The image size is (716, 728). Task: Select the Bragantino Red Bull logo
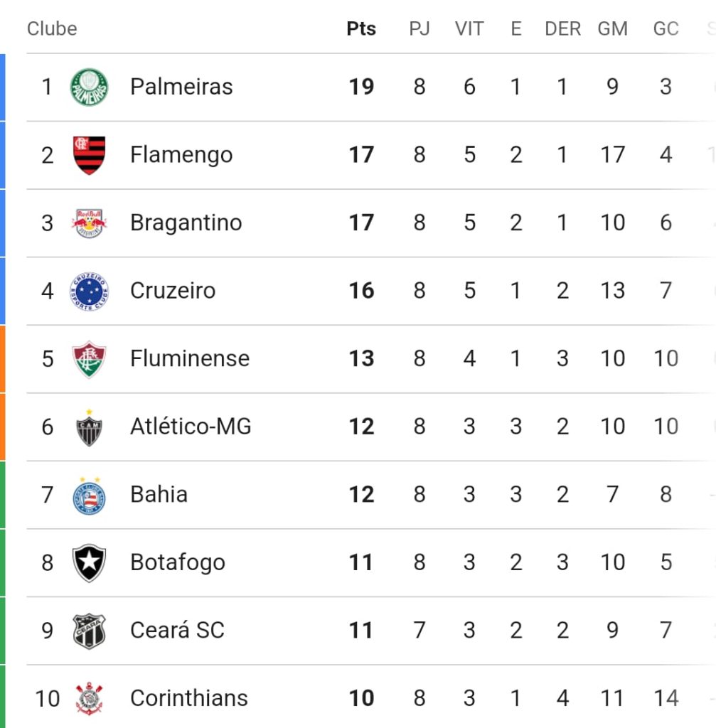coord(89,223)
